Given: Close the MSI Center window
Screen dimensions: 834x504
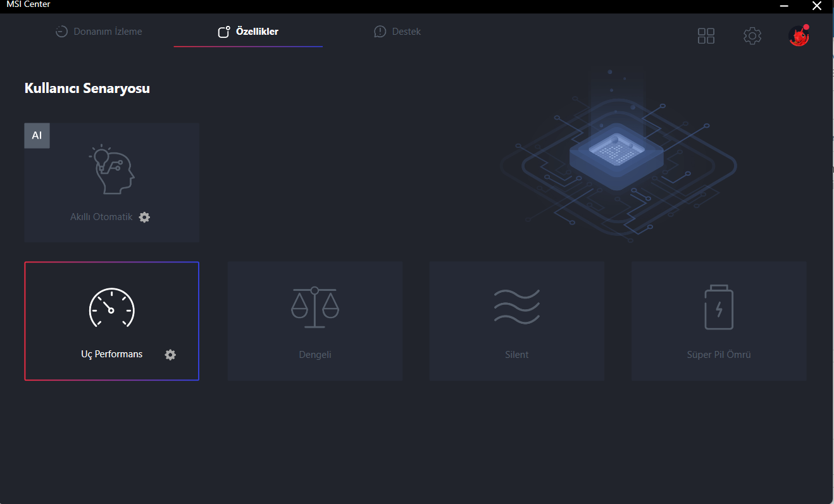Looking at the screenshot, I should (817, 6).
